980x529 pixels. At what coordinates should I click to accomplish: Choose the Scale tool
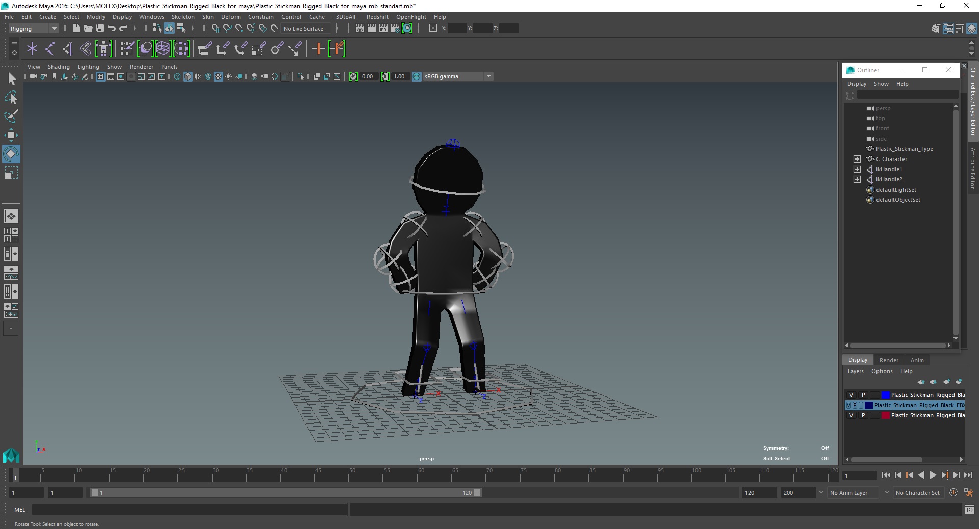click(11, 173)
